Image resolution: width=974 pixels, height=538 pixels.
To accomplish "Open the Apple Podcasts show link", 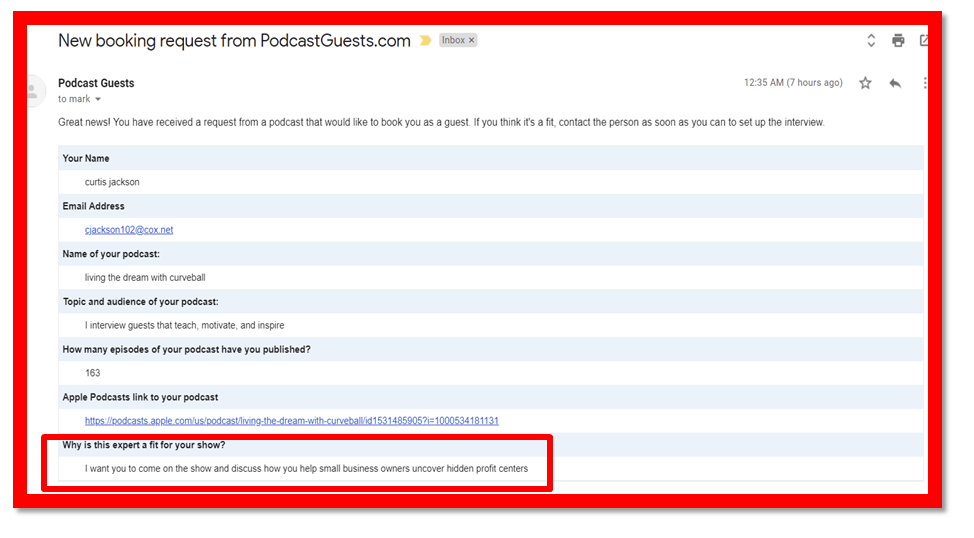I will click(291, 421).
